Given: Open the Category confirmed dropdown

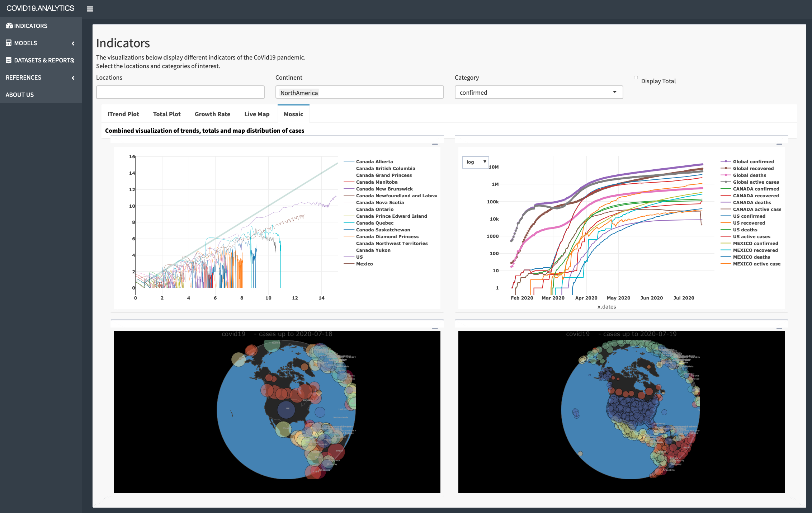Looking at the screenshot, I should 538,93.
